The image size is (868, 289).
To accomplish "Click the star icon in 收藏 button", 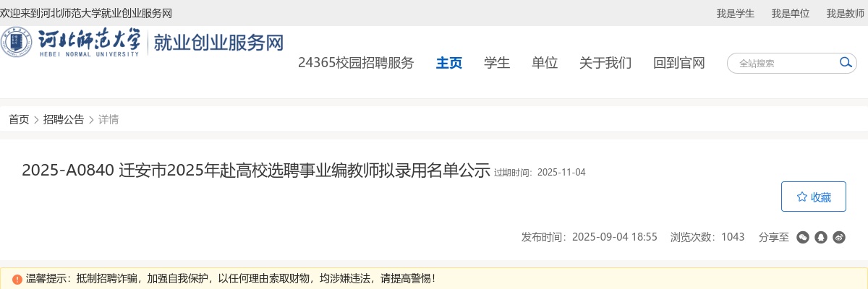I will (801, 197).
